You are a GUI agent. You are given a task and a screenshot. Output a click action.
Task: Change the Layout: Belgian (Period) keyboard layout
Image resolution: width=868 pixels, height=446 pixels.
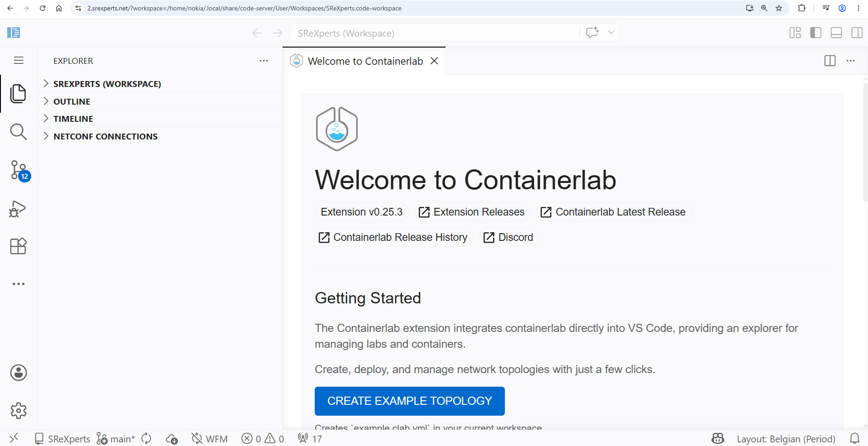pos(786,439)
